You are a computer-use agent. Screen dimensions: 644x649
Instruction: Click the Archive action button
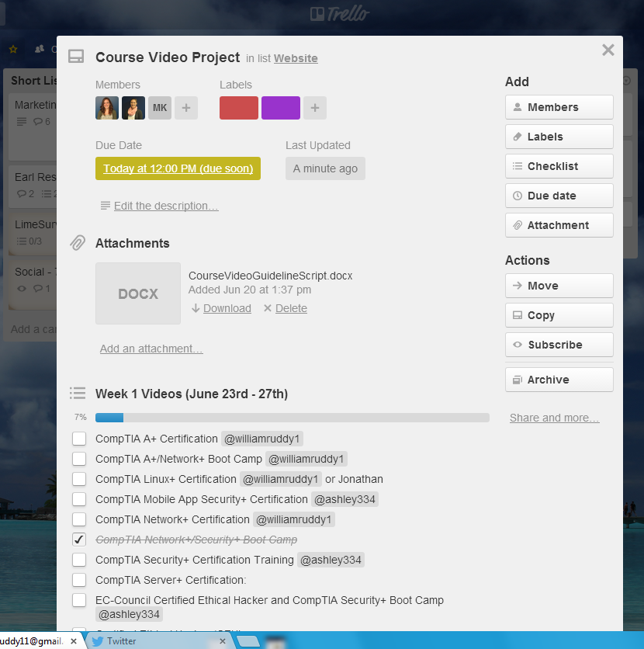pyautogui.click(x=559, y=380)
